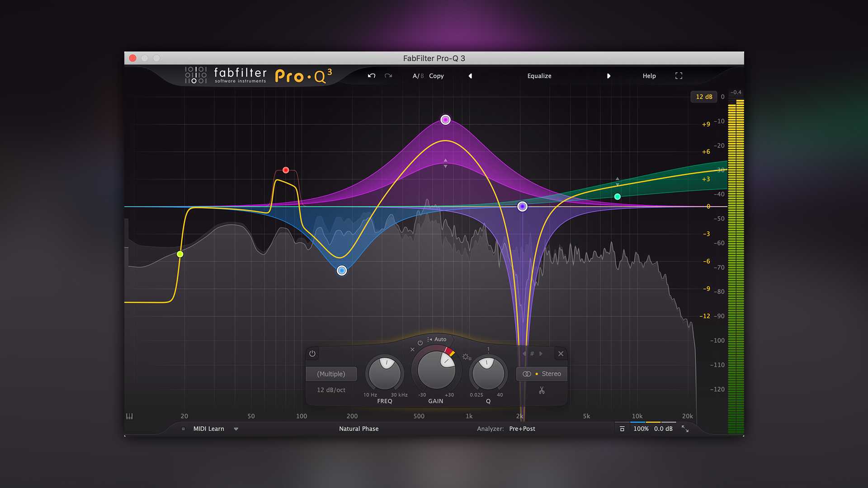The height and width of the screenshot is (488, 868).
Task: Click the resize arrows icon
Action: click(x=685, y=429)
